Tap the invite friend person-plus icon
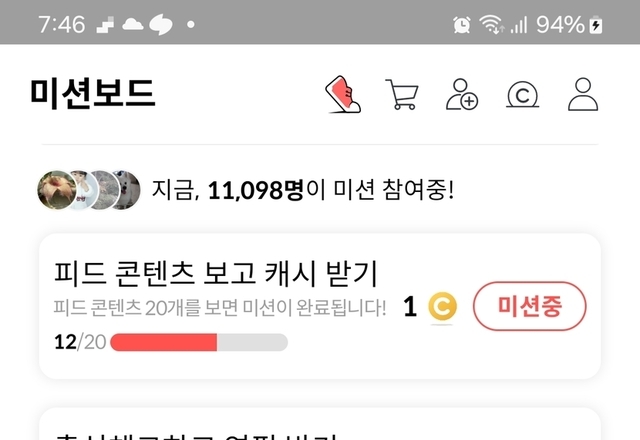Viewport: 640px width, 440px height. pos(462,94)
